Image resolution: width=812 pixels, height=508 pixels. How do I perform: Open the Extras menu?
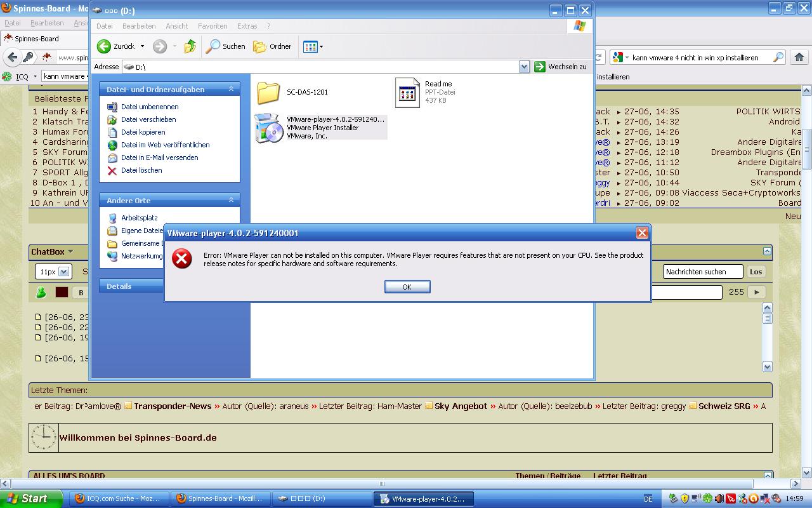pos(247,26)
